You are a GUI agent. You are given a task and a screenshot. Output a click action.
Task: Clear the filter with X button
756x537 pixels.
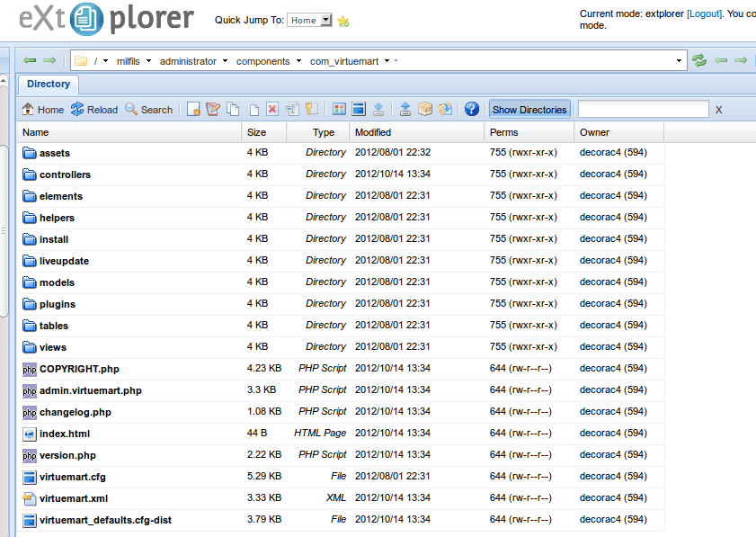tap(718, 110)
